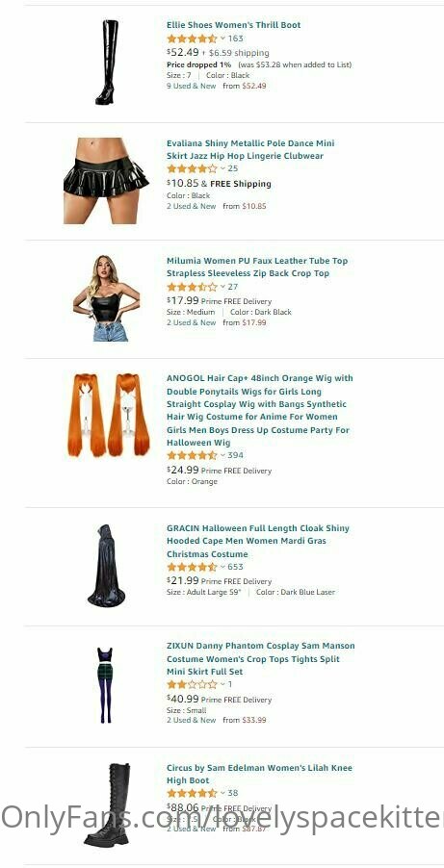Click the dark hooded cape thumbnail

point(106,565)
